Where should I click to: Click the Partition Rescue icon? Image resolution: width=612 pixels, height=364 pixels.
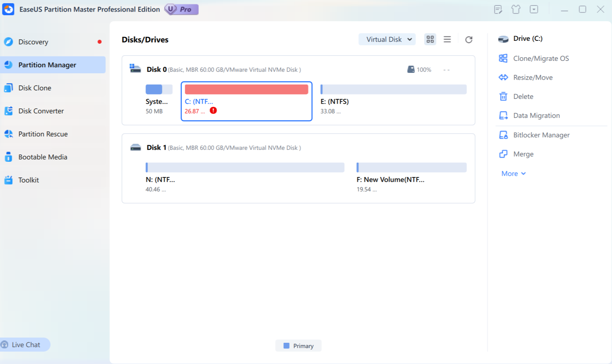8,134
